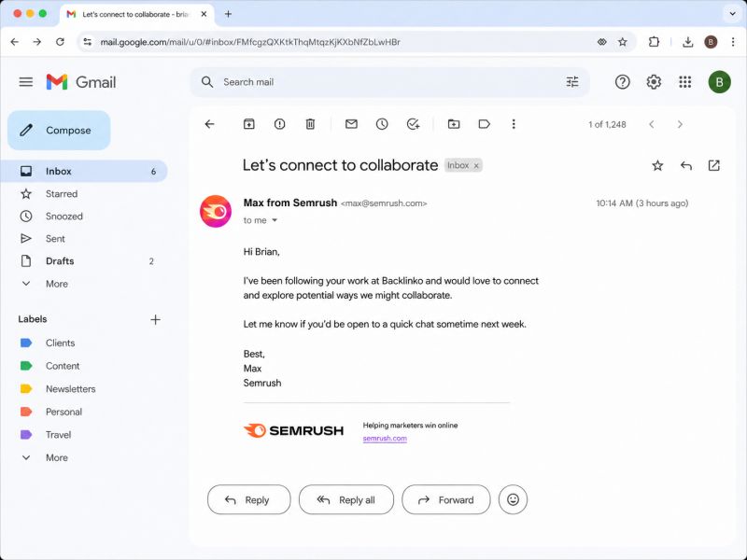
Task: Click the browser address bar URL
Action: (x=250, y=42)
